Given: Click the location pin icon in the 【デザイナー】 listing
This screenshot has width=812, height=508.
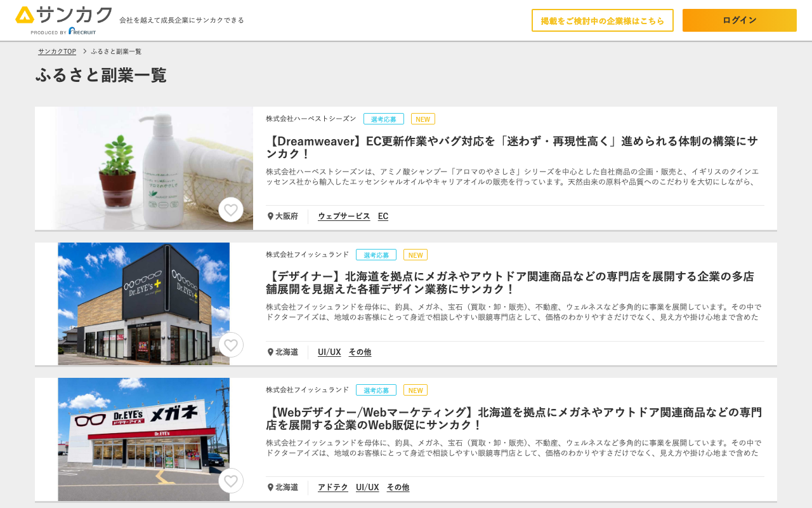Looking at the screenshot, I should pyautogui.click(x=270, y=352).
